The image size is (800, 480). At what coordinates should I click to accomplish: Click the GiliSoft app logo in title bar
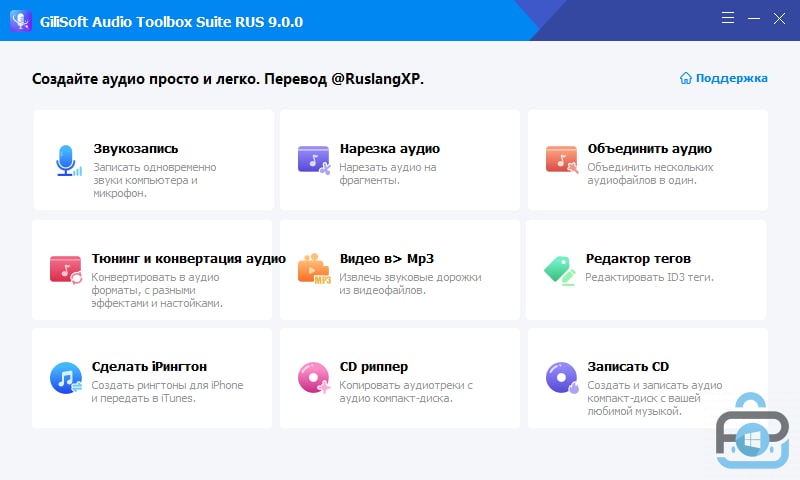[20, 21]
